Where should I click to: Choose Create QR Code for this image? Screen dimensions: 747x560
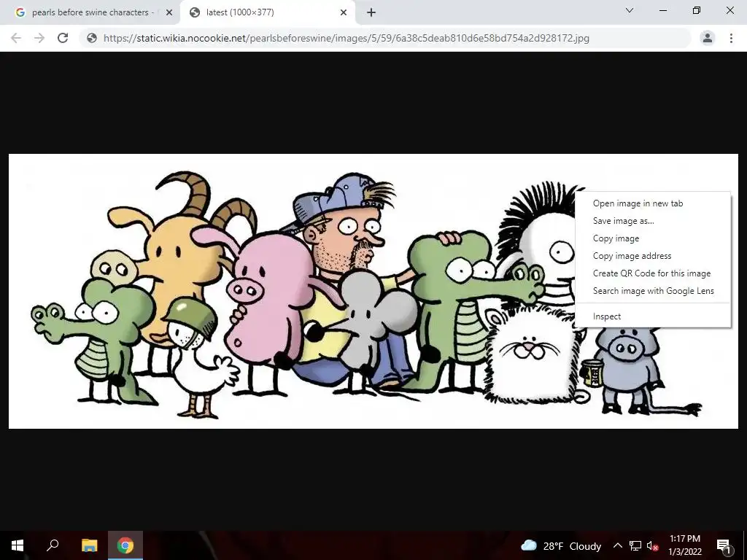653,273
